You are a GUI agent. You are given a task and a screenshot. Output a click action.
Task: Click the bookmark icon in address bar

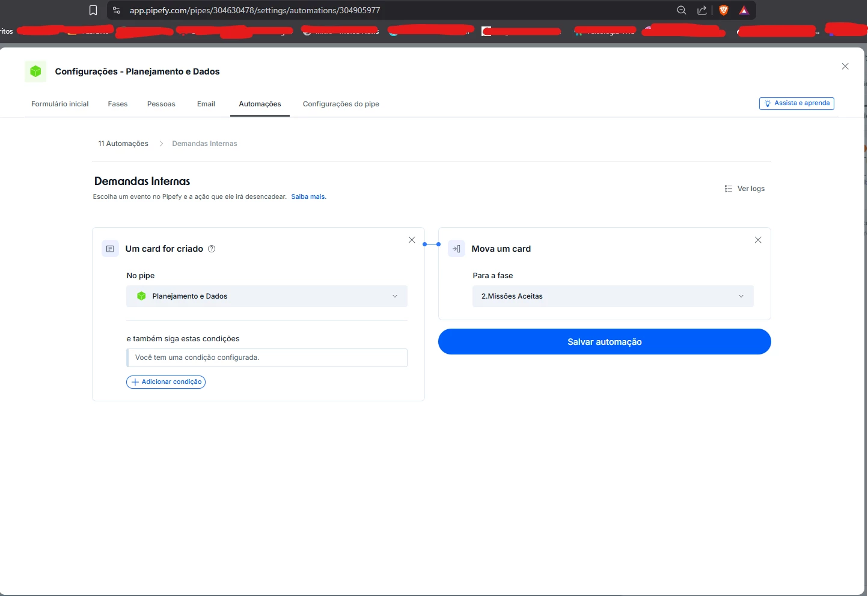coord(93,10)
